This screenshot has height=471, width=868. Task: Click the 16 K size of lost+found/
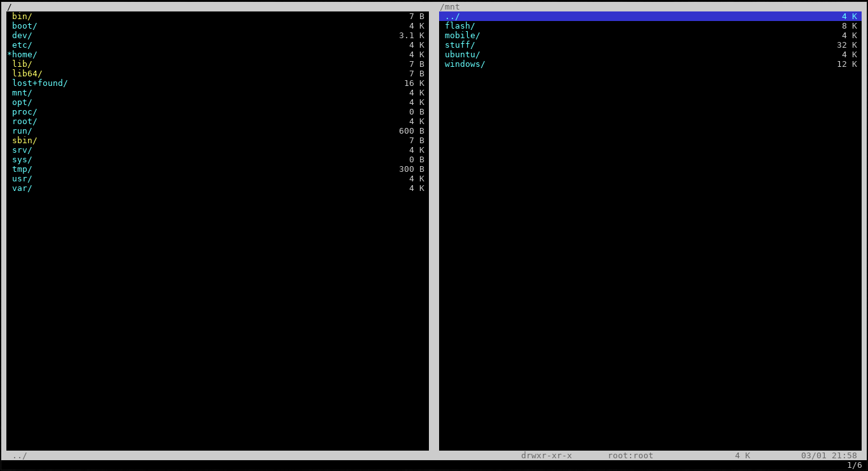[414, 83]
